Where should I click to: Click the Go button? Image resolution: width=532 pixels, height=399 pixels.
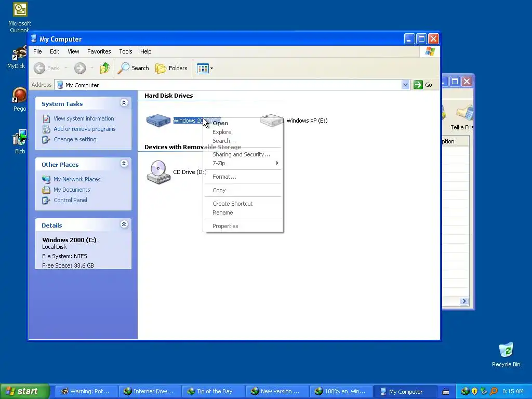pos(423,85)
